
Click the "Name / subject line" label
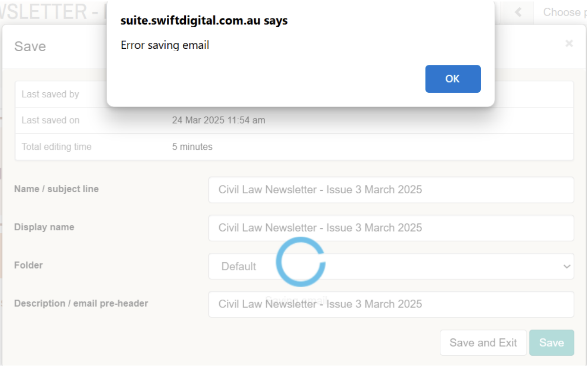point(57,189)
